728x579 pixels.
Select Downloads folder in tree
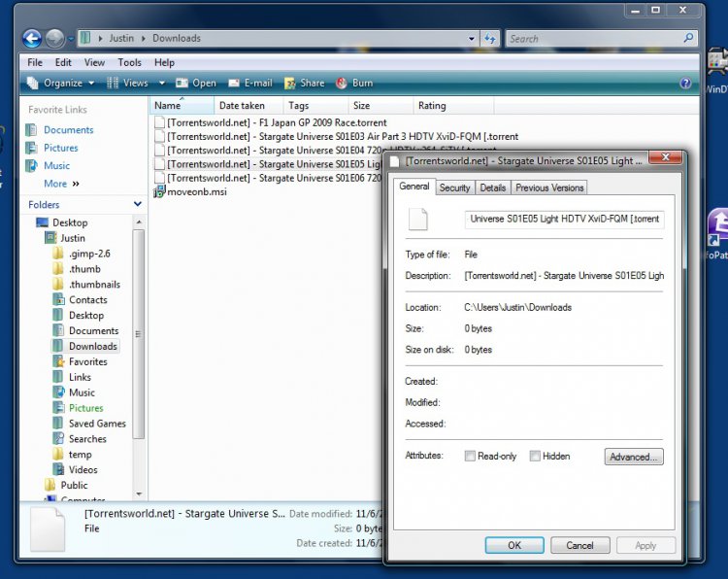(x=93, y=346)
